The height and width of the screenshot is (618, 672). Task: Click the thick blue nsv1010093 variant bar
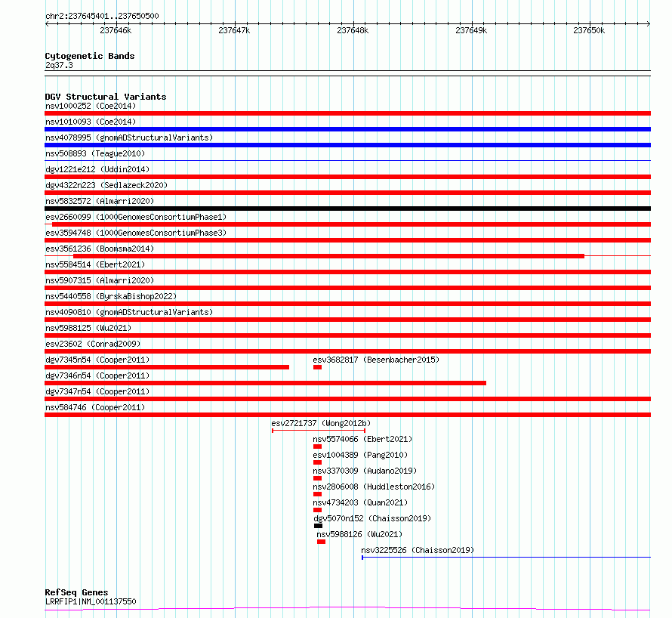coord(347,129)
